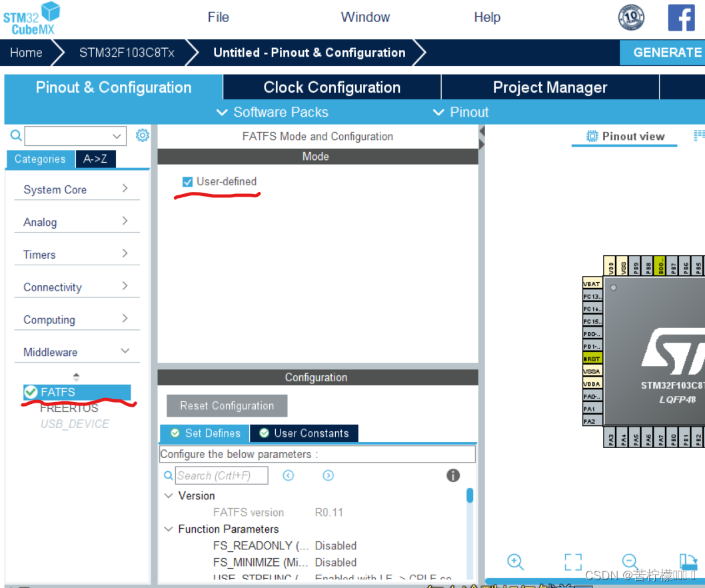The image size is (705, 588).
Task: Select the Categories tab
Action: (x=40, y=159)
